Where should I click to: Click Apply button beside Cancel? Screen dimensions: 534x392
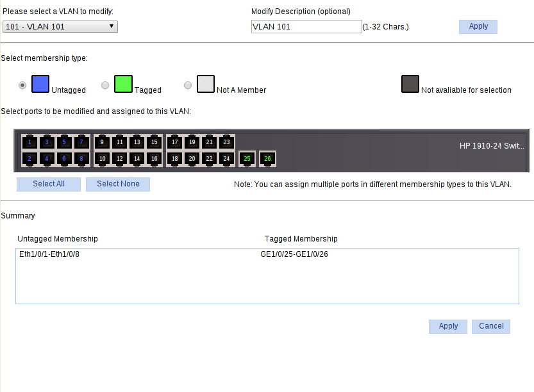pos(448,326)
